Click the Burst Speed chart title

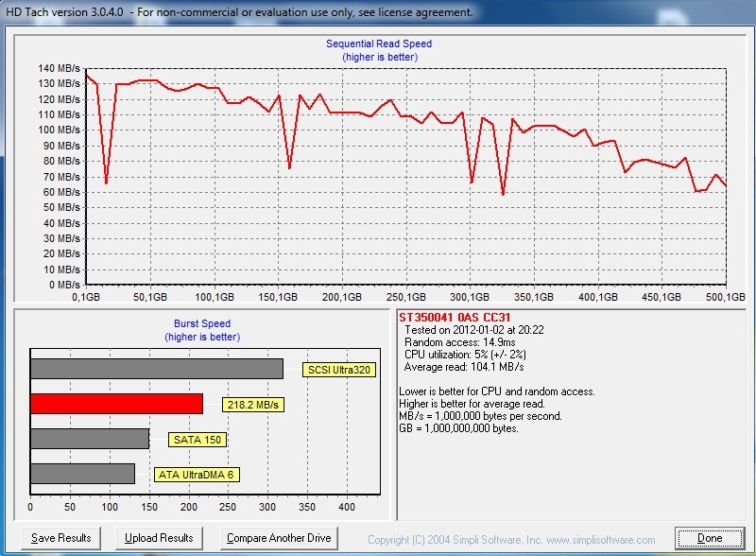coord(202,323)
